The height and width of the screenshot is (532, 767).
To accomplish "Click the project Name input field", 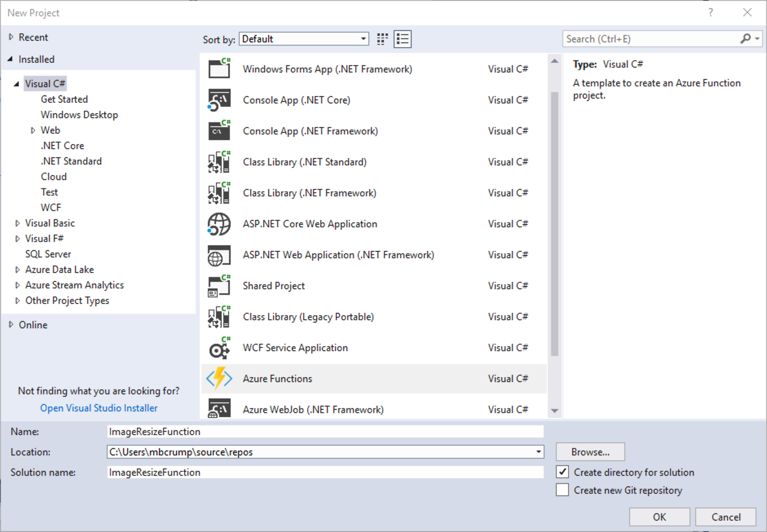I will [x=325, y=431].
